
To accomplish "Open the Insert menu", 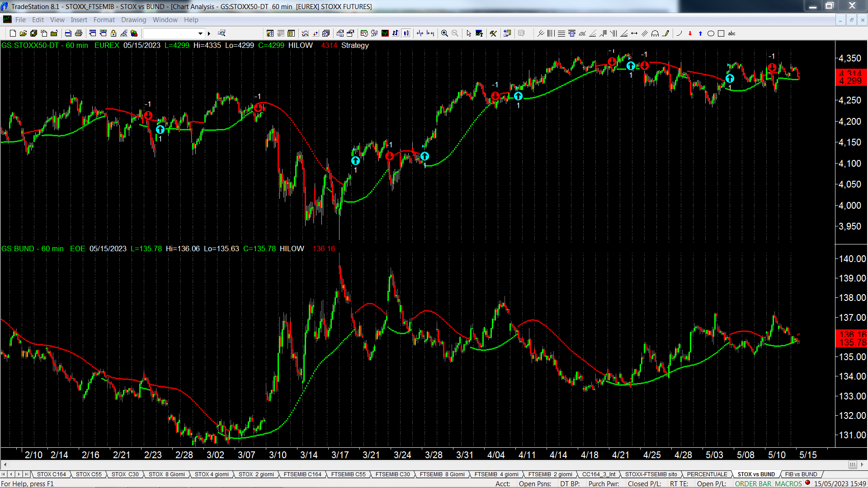I will click(79, 20).
